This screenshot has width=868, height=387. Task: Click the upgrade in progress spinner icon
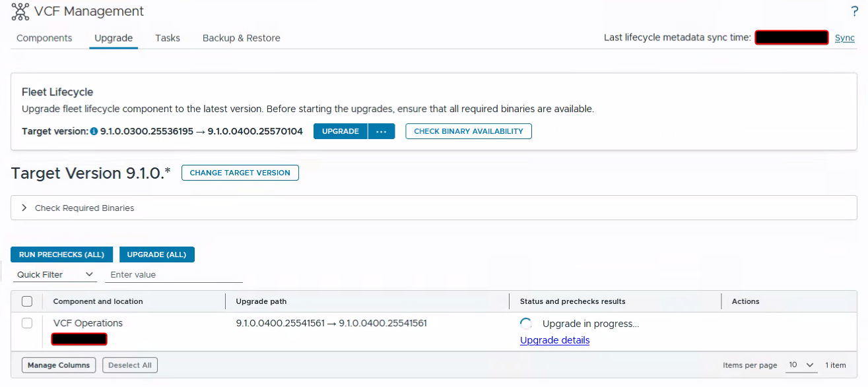[526, 324]
